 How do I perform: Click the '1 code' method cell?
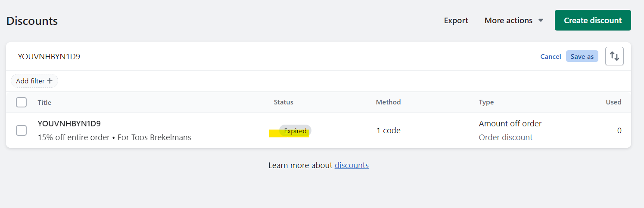[388, 131]
